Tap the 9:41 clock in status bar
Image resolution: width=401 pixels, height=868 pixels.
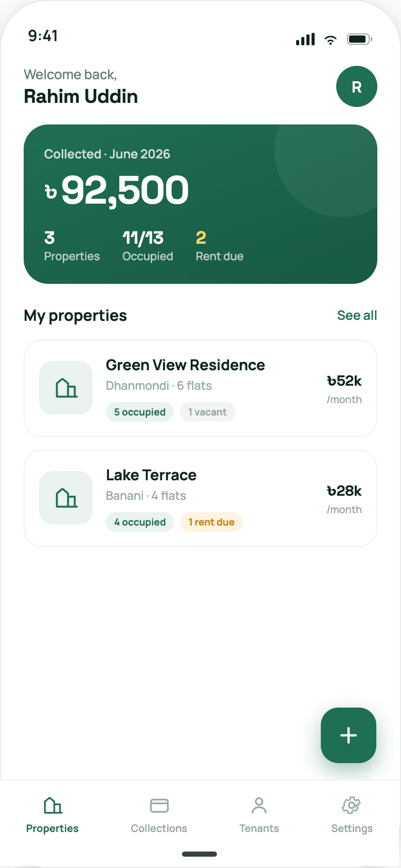pos(43,36)
